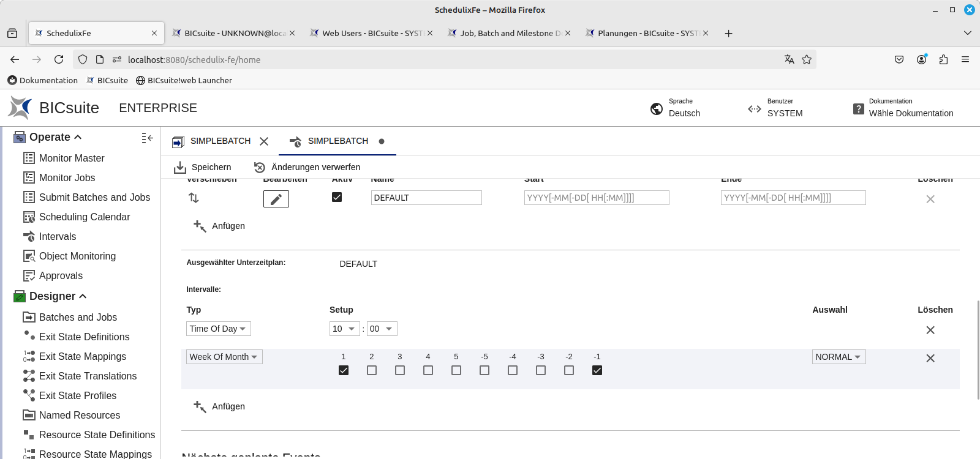Click Anfügen below the intervals list
Screen dimensions: 980x459
220,406
